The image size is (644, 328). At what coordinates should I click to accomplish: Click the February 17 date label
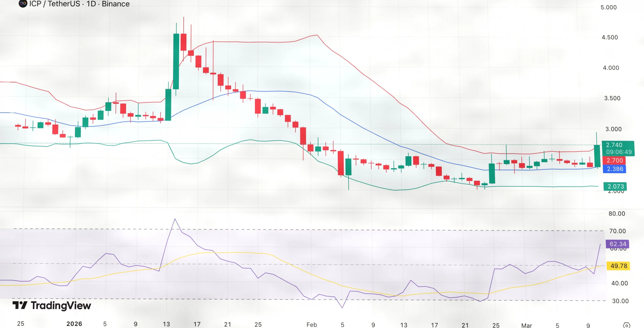coord(435,325)
